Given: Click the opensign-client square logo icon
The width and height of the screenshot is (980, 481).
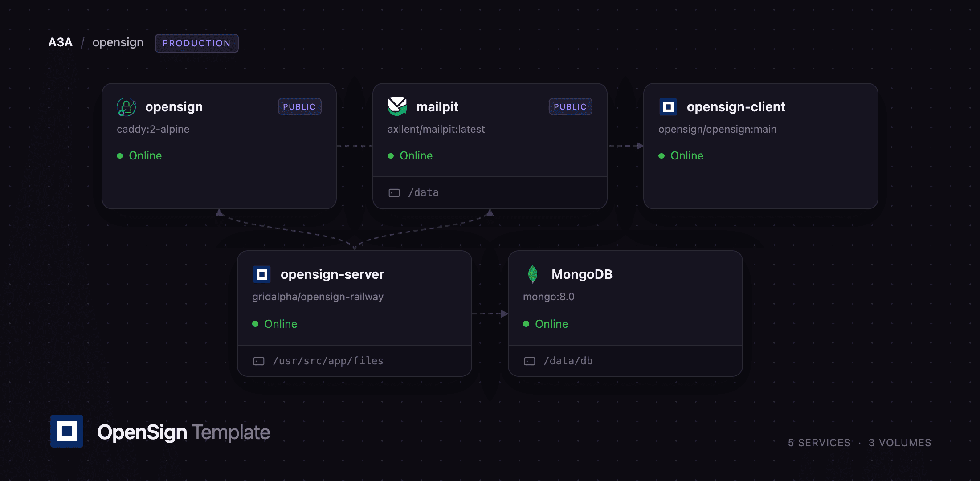Looking at the screenshot, I should tap(668, 107).
